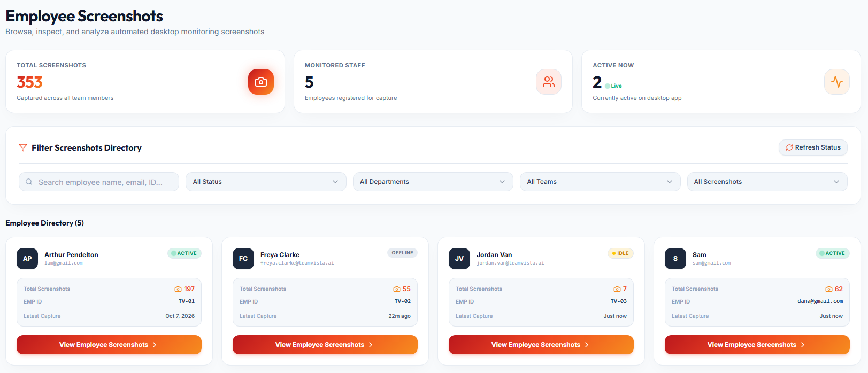This screenshot has width=868, height=373.
Task: Click the OFFLINE status badge on Freya Clarke's card
Action: [402, 253]
